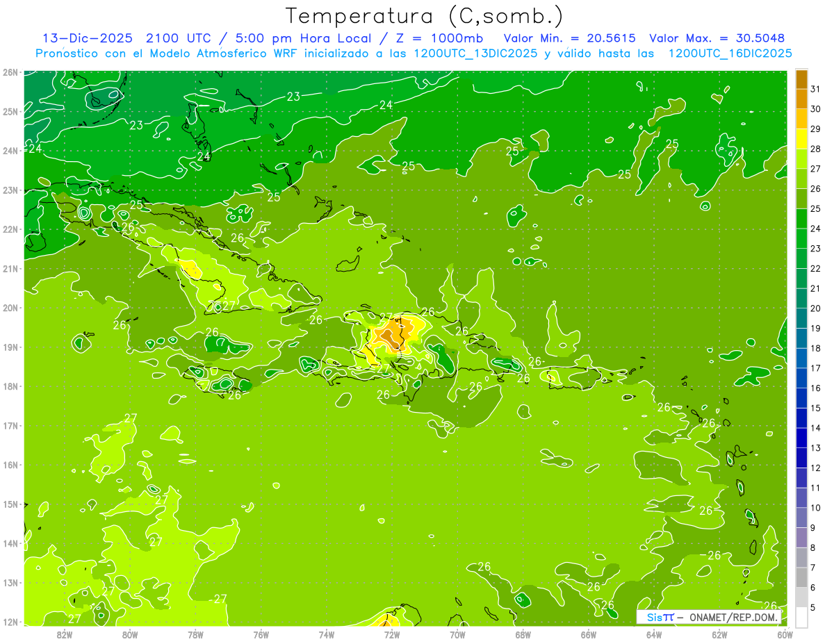
Task: Click the "70W" longitude axis label
Action: point(457,634)
